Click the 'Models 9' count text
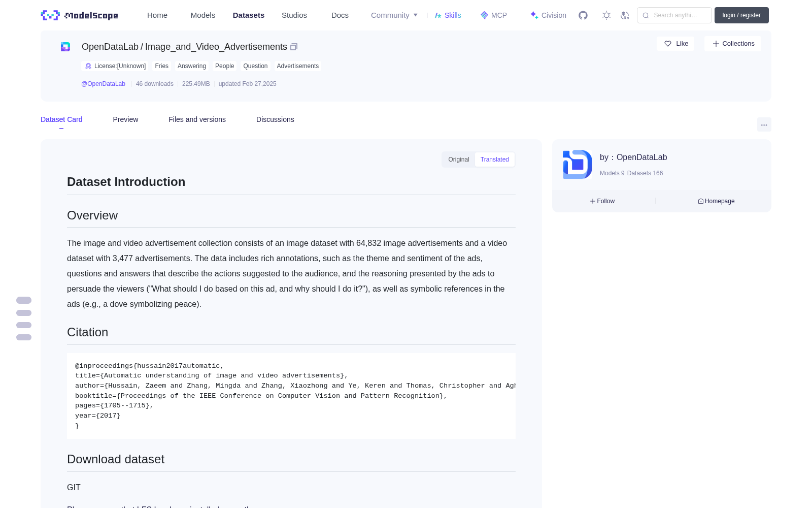This screenshot has height=508, width=812. (612, 173)
